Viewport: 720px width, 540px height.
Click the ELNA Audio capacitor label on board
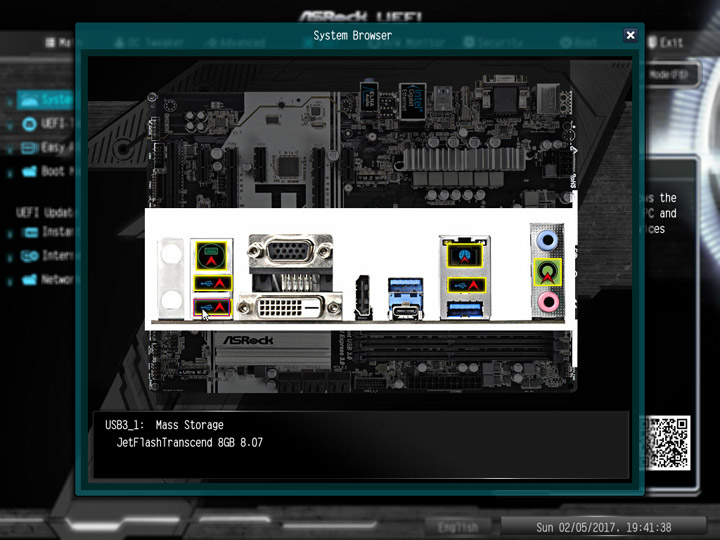(x=369, y=96)
